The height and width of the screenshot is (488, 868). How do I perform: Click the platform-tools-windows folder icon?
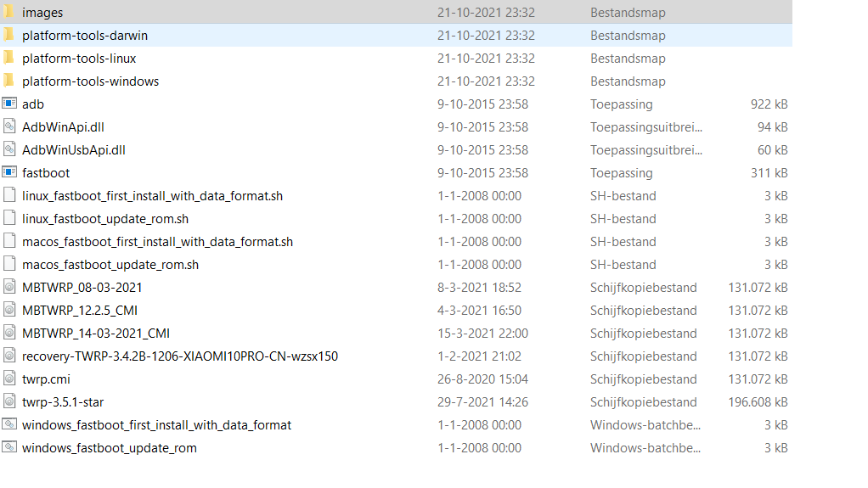pyautogui.click(x=8, y=81)
